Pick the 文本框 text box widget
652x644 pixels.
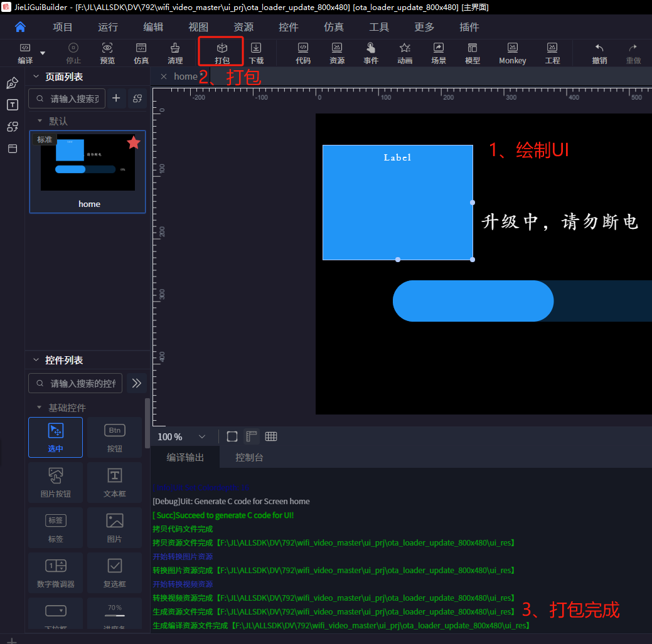click(114, 482)
